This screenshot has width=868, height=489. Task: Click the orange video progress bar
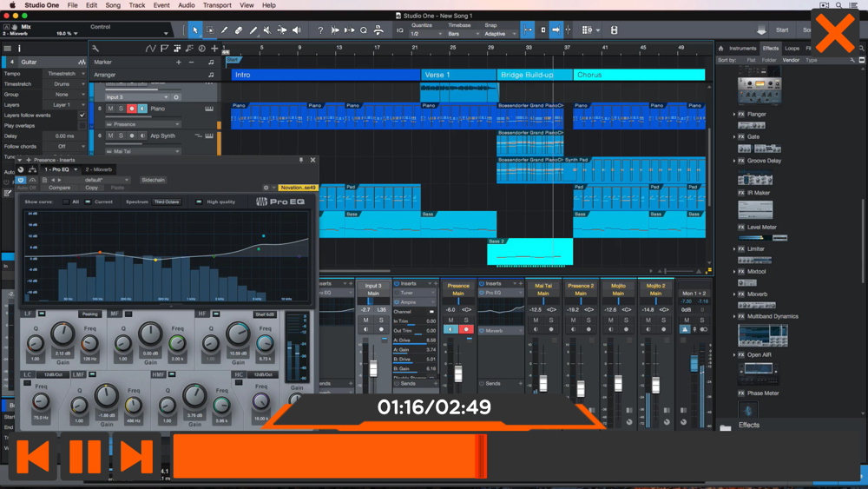pyautogui.click(x=329, y=456)
